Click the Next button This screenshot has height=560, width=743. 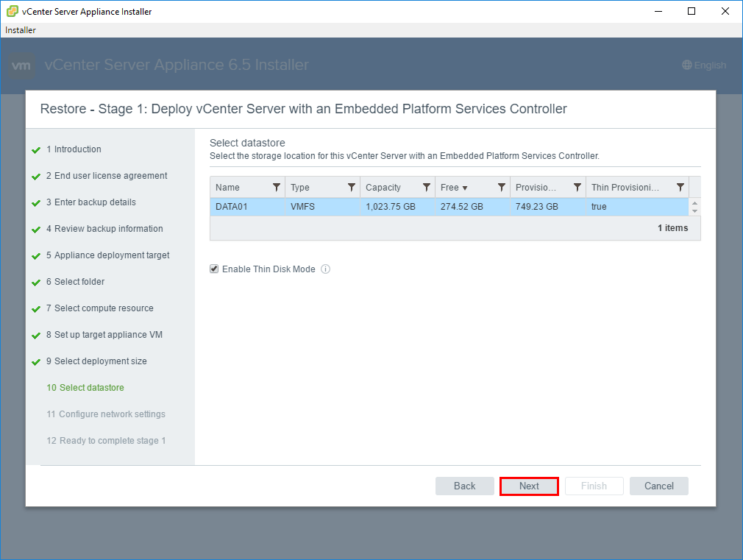pyautogui.click(x=529, y=486)
